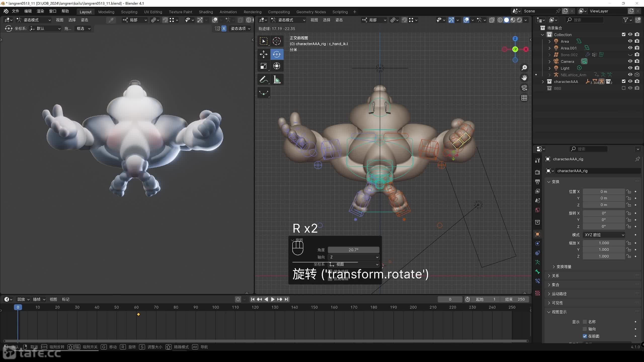Open the World properties tab
This screenshot has width=644, height=362.
tap(538, 210)
